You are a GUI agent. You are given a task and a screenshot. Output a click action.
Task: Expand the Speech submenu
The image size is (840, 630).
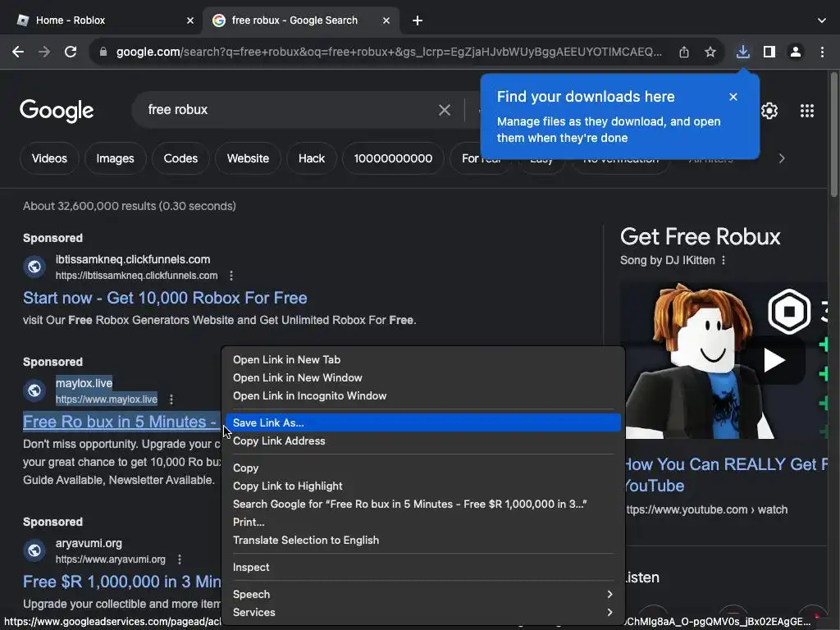(x=422, y=595)
